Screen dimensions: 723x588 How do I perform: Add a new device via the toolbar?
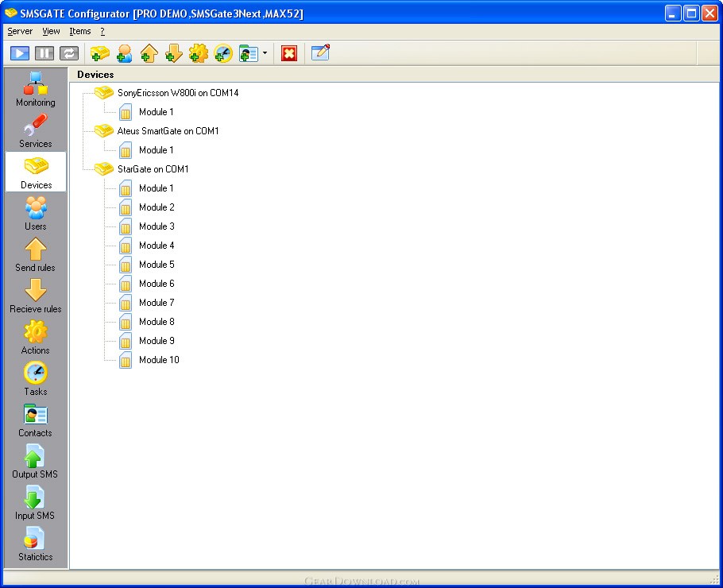point(99,53)
